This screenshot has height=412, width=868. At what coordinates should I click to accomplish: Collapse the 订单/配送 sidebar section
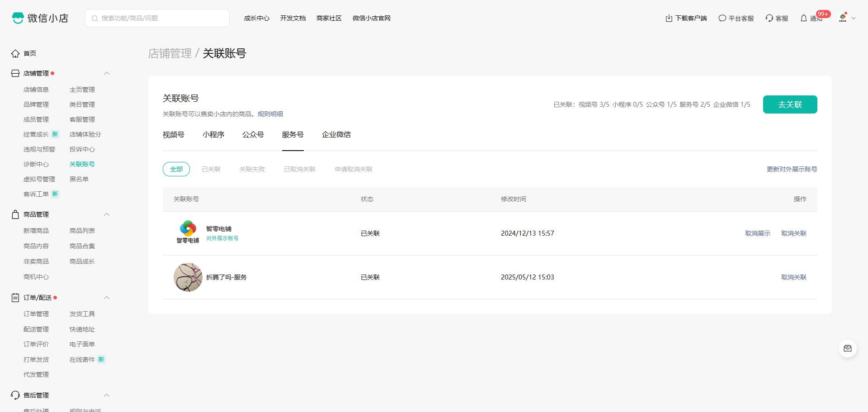pos(107,298)
